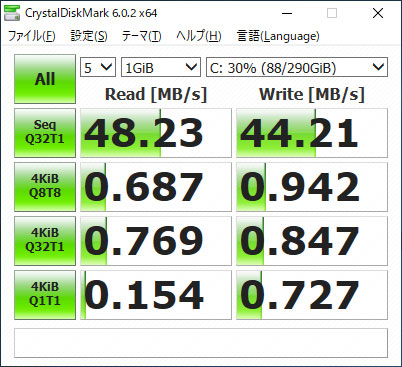This screenshot has height=367, width=402.
Task: Open the ファイル(F) menu
Action: coord(31,36)
